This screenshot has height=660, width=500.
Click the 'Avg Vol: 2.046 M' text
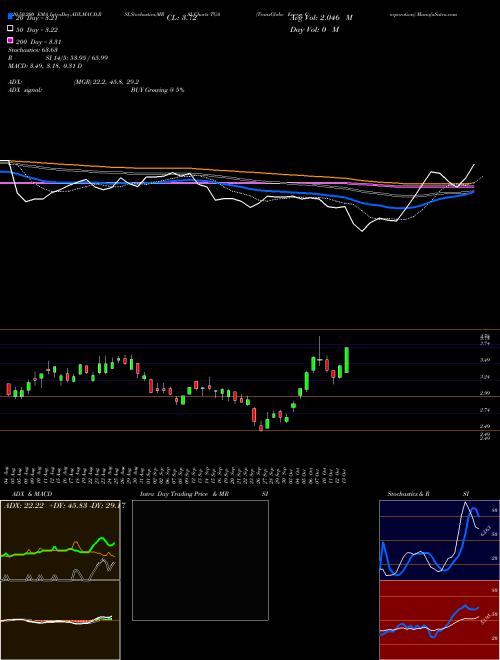click(321, 18)
